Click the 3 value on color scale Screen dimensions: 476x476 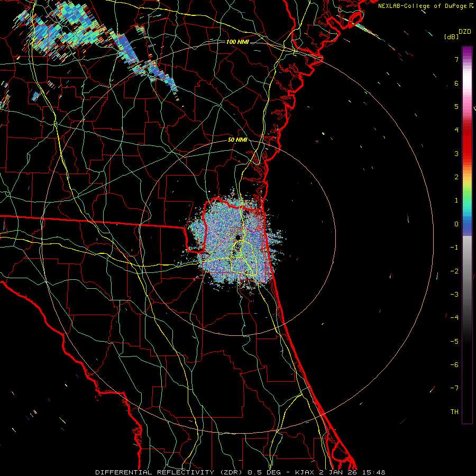pos(456,153)
